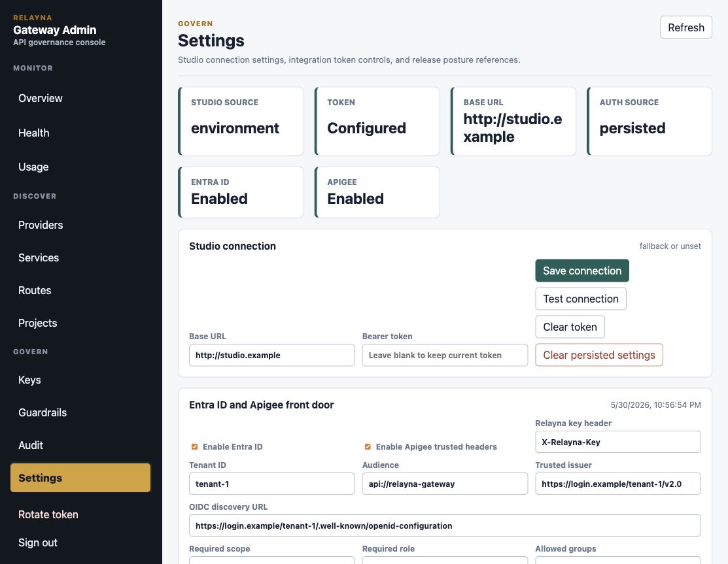Viewport: 728px width, 564px height.
Task: Click the 'fallback or unset' status text
Action: click(x=670, y=246)
